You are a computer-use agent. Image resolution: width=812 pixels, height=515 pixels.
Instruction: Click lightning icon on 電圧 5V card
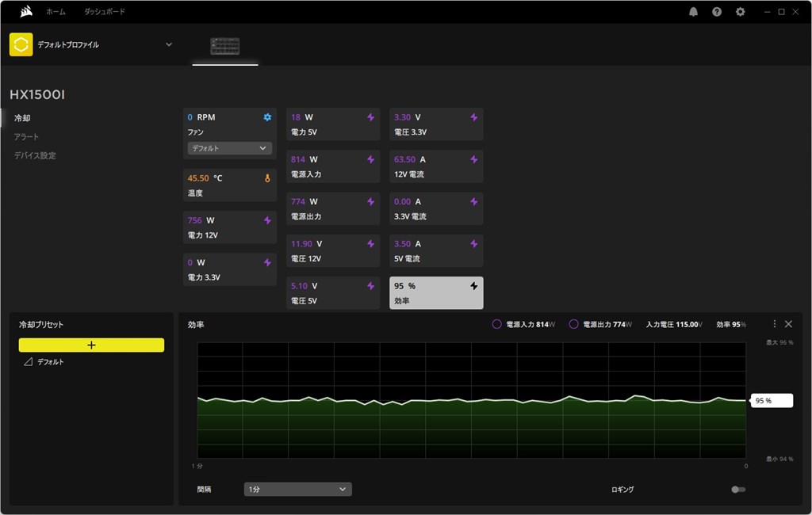click(371, 286)
